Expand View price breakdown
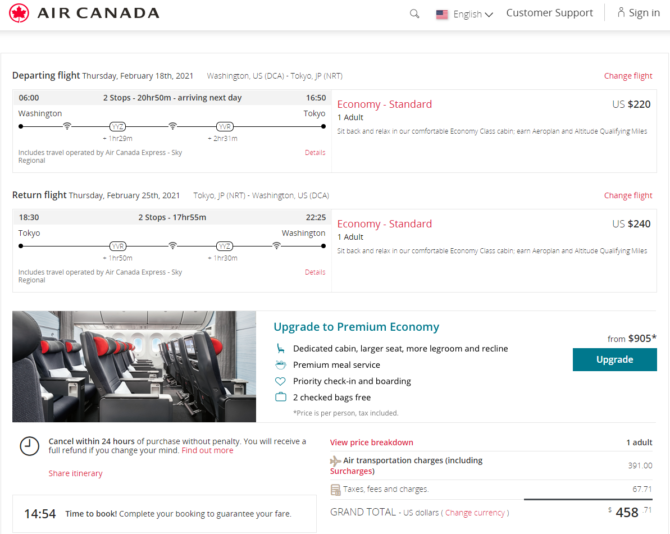Screen dimensions: 670x534 371,442
